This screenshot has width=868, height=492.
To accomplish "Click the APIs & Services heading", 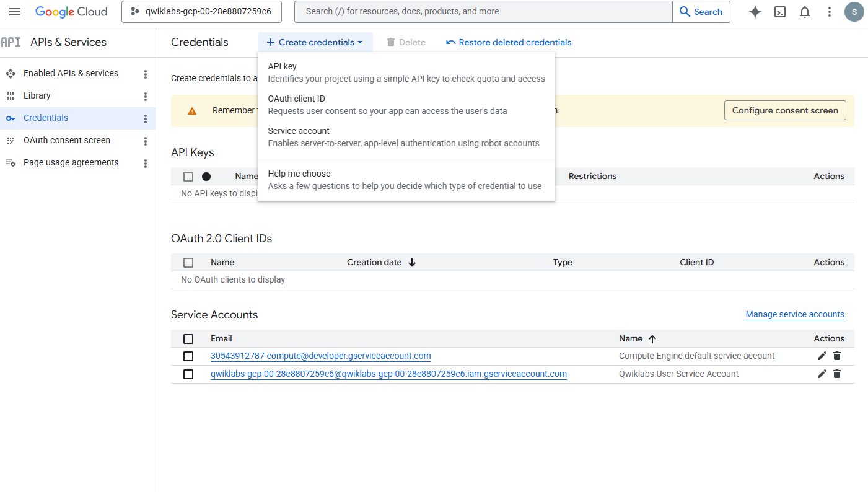I will [x=68, y=42].
